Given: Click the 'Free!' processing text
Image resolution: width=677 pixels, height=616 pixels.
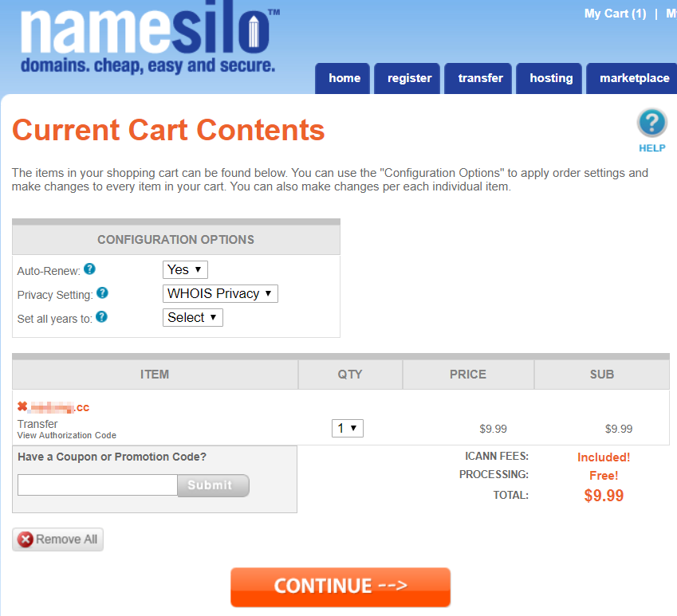Looking at the screenshot, I should coord(604,476).
